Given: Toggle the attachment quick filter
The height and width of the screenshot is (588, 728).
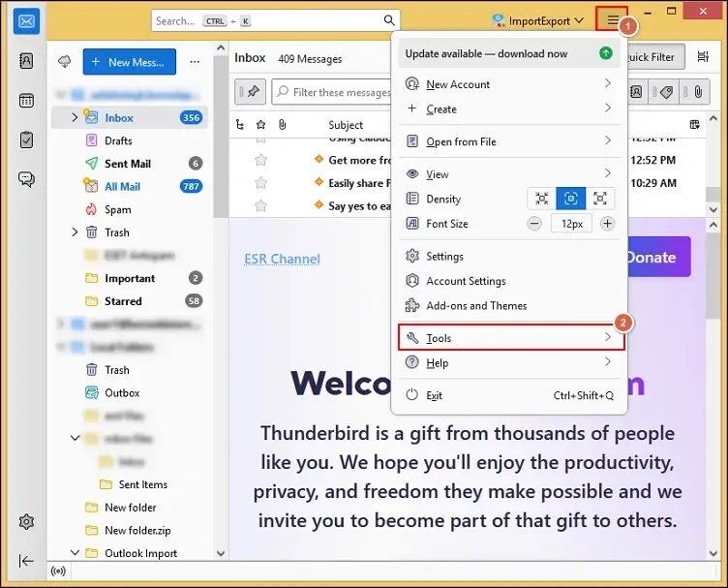Looking at the screenshot, I should (x=694, y=92).
